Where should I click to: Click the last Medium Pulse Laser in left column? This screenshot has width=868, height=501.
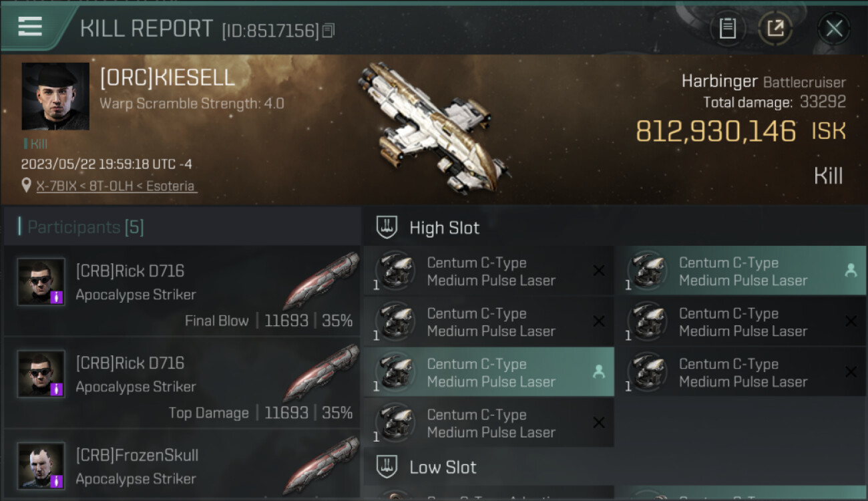[x=490, y=424]
